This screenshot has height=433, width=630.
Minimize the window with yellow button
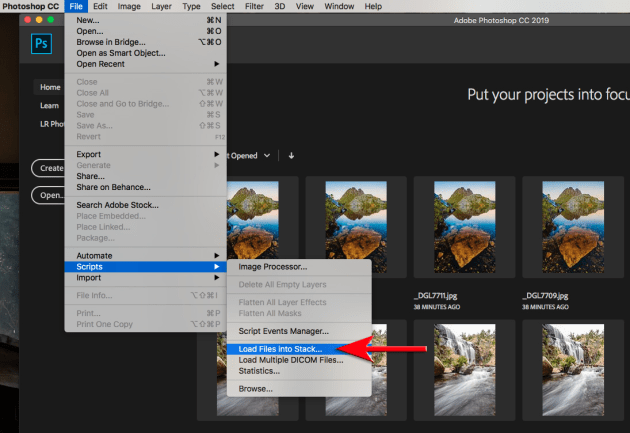(39, 20)
